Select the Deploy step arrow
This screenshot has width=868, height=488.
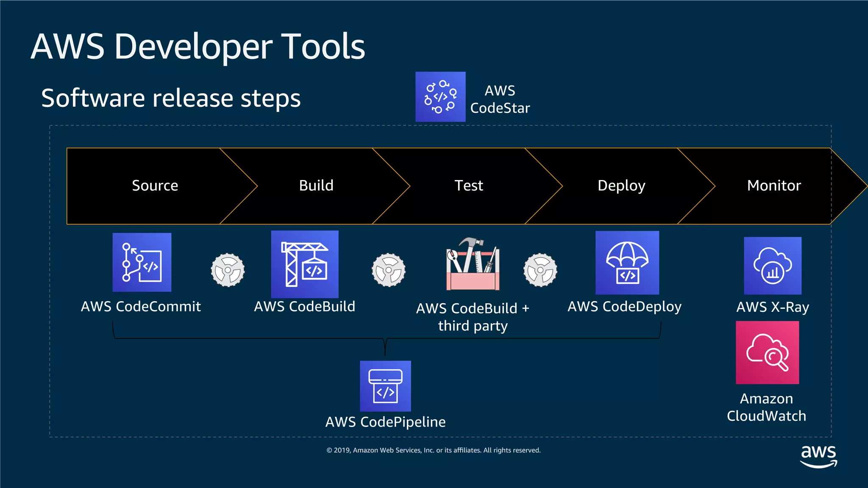pyautogui.click(x=621, y=186)
